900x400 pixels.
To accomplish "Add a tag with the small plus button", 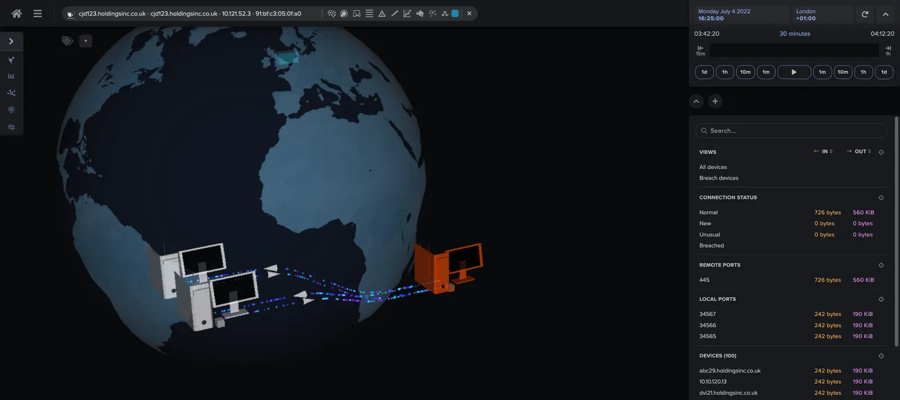I will 86,41.
